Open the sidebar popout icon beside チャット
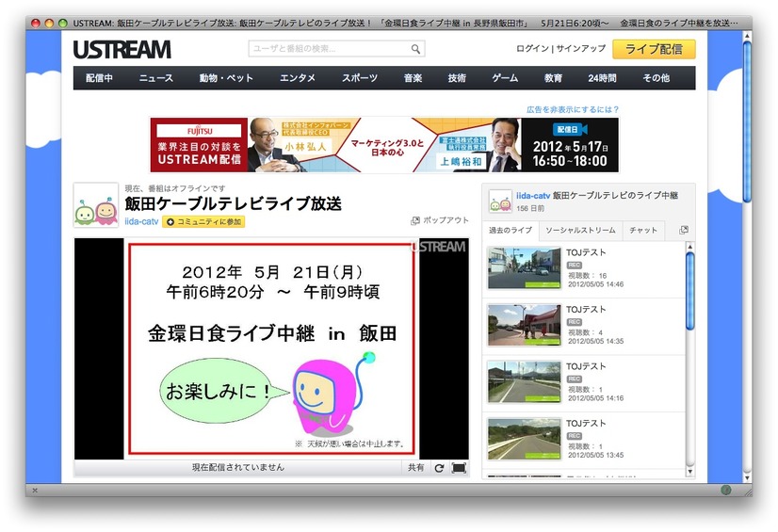The height and width of the screenshot is (532, 778). (x=684, y=230)
